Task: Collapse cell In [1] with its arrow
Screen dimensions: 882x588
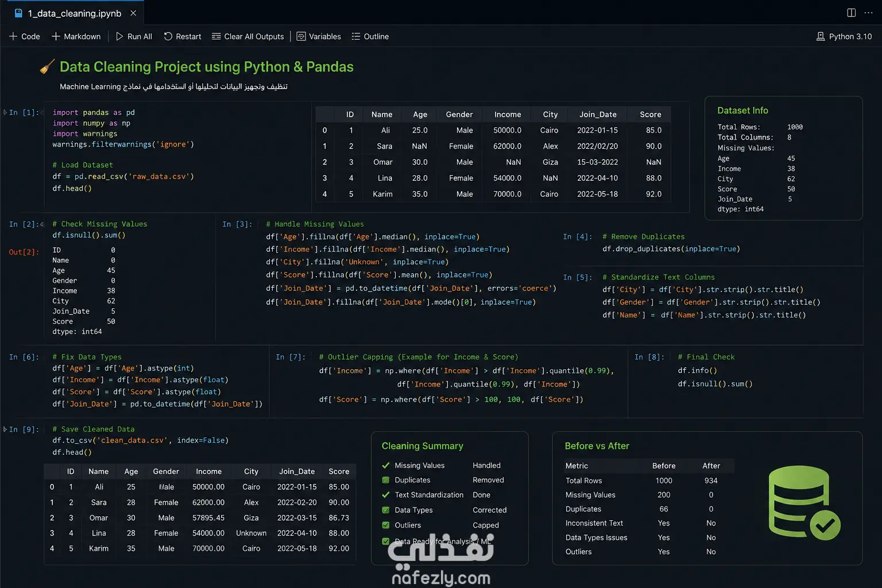Action: pos(5,112)
